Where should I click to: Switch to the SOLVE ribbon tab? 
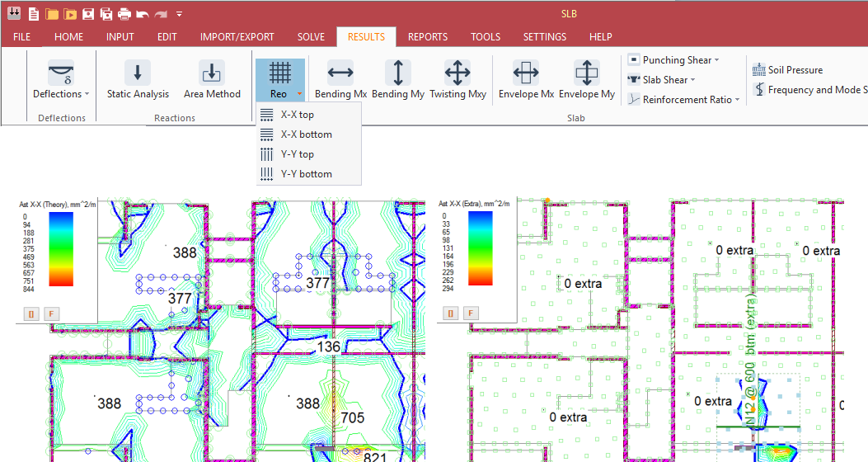click(x=311, y=37)
